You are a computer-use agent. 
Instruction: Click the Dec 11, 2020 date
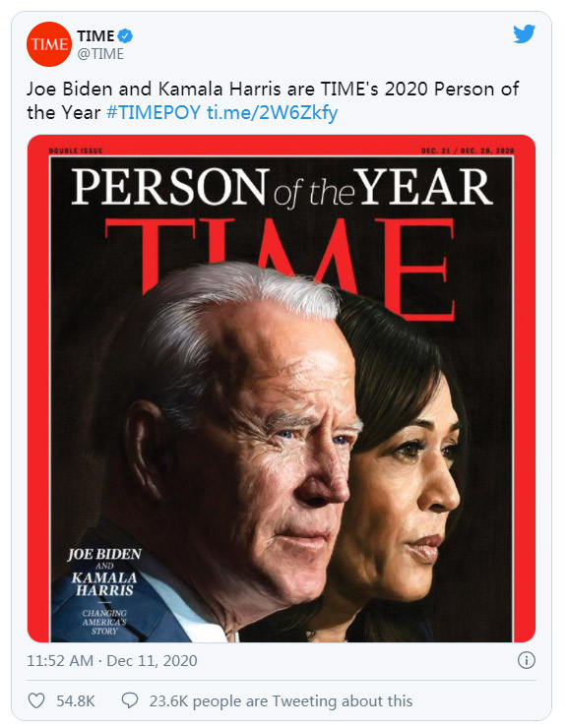click(152, 660)
